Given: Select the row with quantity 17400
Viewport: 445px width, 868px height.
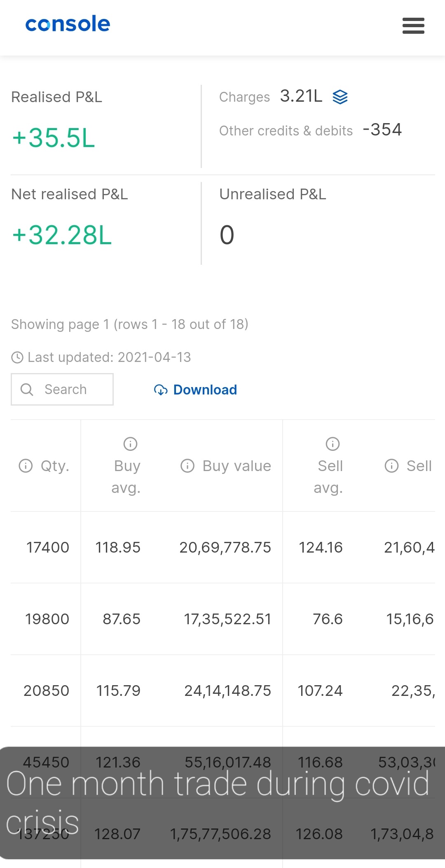Looking at the screenshot, I should point(48,547).
